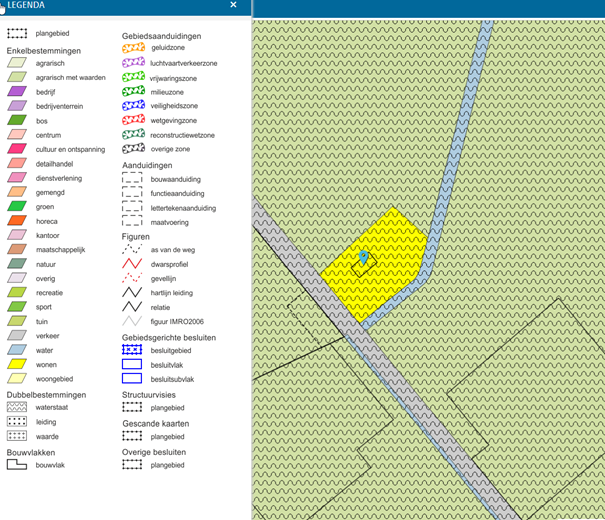Click the relatie zigzag icon
Image resolution: width=605 pixels, height=520 pixels.
[x=132, y=307]
